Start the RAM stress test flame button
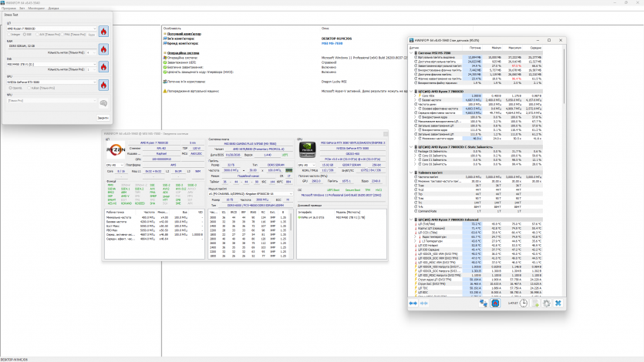The image size is (644, 362). pos(103,49)
